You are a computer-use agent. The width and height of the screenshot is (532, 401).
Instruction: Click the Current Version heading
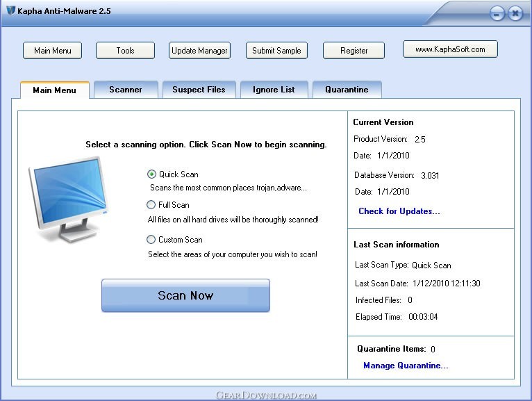click(383, 122)
